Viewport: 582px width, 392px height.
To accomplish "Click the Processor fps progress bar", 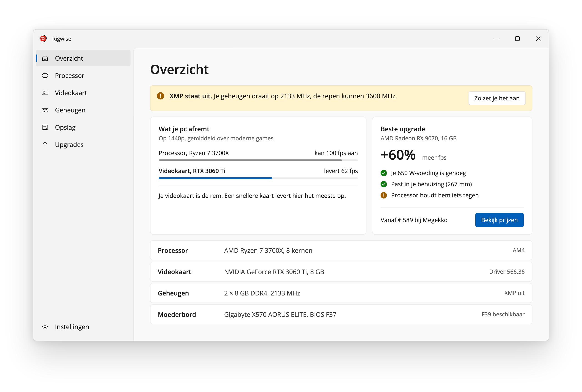I will coord(258,160).
